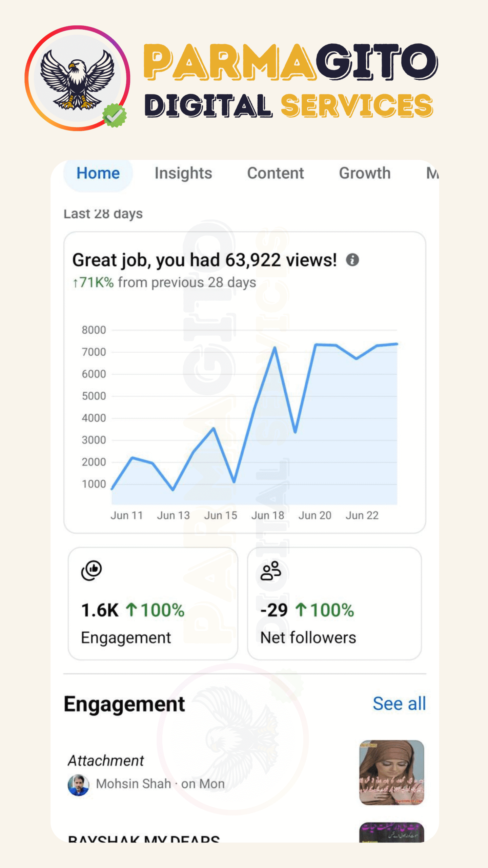Click the Engagement thumbs-up icon
The height and width of the screenshot is (868, 488).
click(91, 570)
